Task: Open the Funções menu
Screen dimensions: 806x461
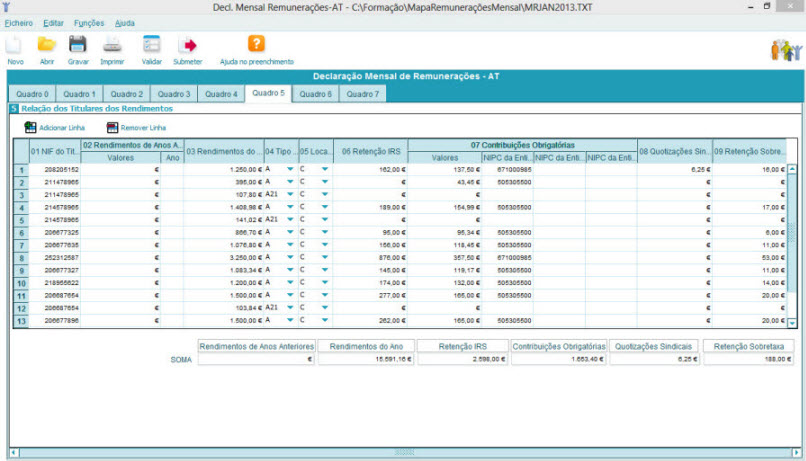Action: click(x=88, y=22)
